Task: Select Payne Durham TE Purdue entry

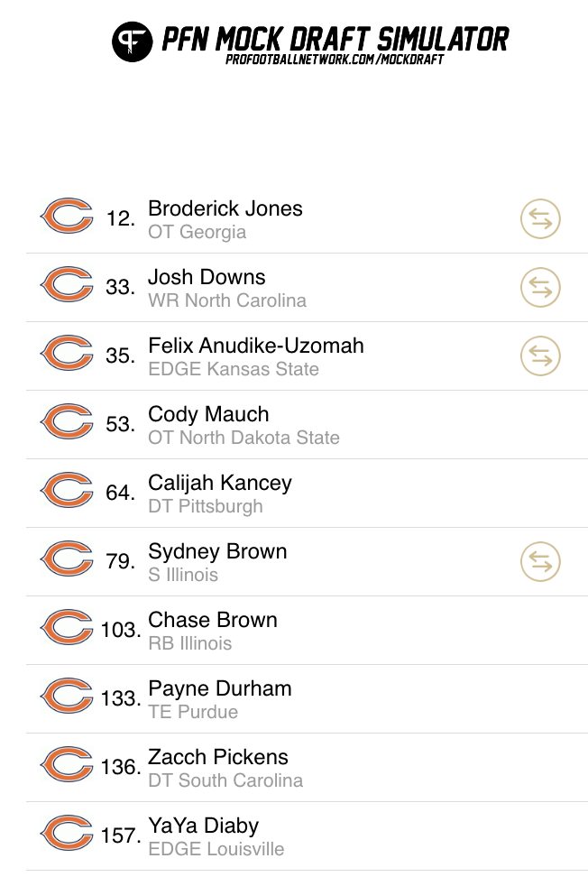Action: [x=220, y=699]
